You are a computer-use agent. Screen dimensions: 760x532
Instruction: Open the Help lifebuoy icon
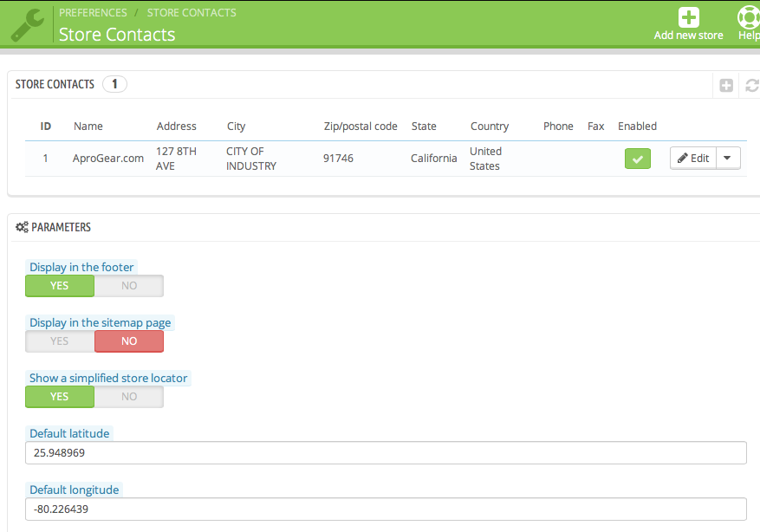point(749,17)
